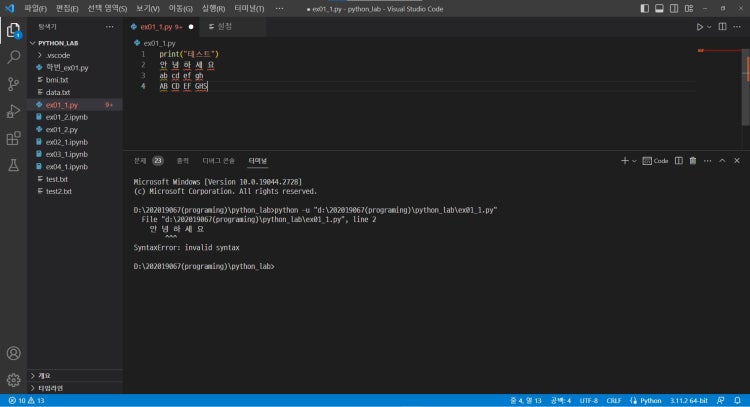Image resolution: width=750 pixels, height=407 pixels.
Task: Expand the .vscode folder
Action: click(x=75, y=55)
